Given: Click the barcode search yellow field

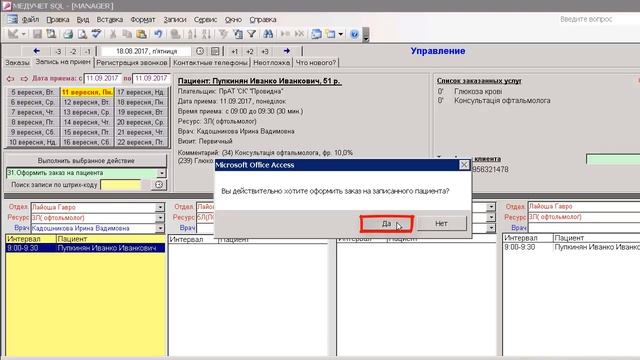Looking at the screenshot, I should tap(121, 185).
